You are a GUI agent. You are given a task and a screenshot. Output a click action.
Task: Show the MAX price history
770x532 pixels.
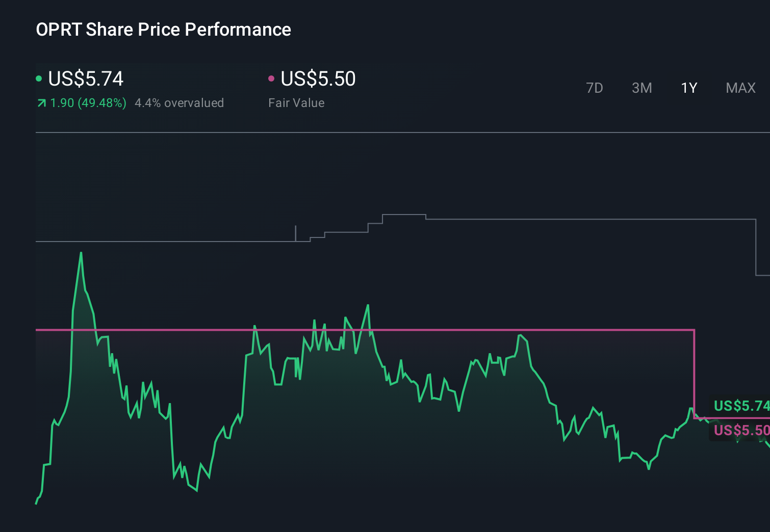(740, 88)
